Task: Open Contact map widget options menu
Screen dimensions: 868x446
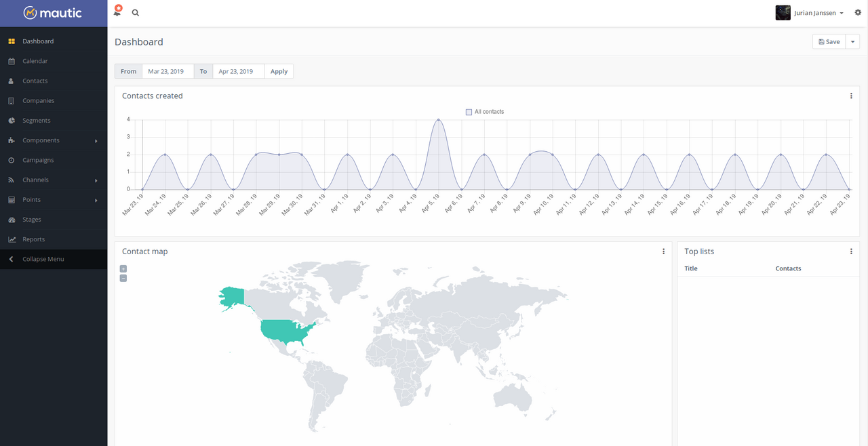Action: click(x=663, y=251)
